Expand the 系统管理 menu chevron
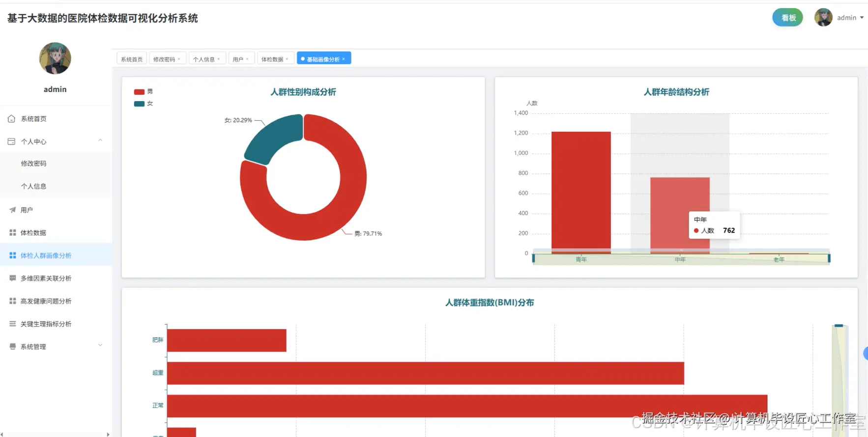Viewport: 868px width, 437px height. [100, 345]
